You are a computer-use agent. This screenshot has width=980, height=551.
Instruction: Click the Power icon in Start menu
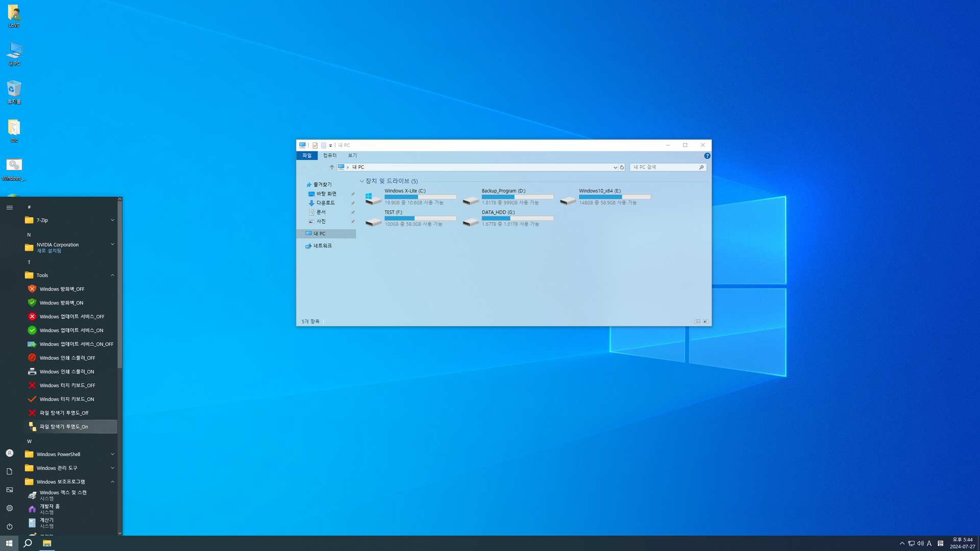9,526
